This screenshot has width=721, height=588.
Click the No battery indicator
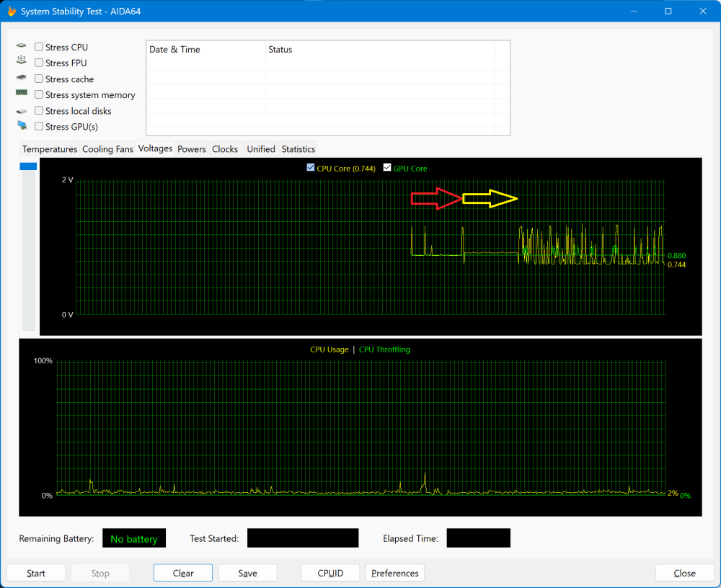(x=134, y=538)
